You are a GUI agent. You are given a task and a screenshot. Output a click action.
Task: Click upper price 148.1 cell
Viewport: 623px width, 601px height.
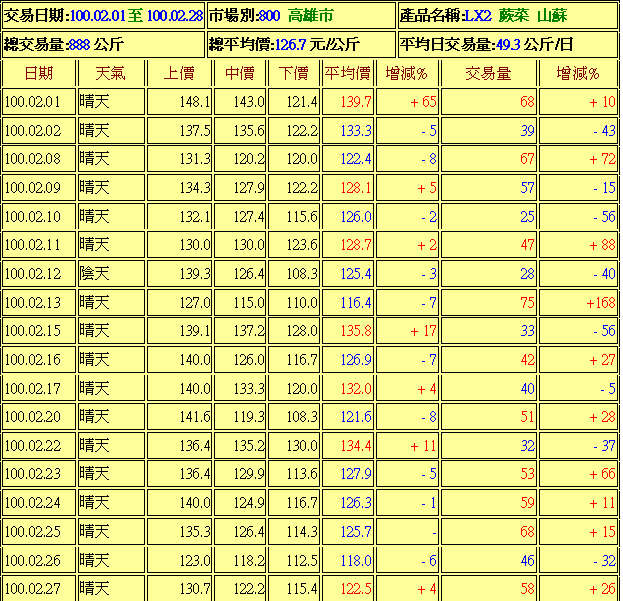[179, 102]
